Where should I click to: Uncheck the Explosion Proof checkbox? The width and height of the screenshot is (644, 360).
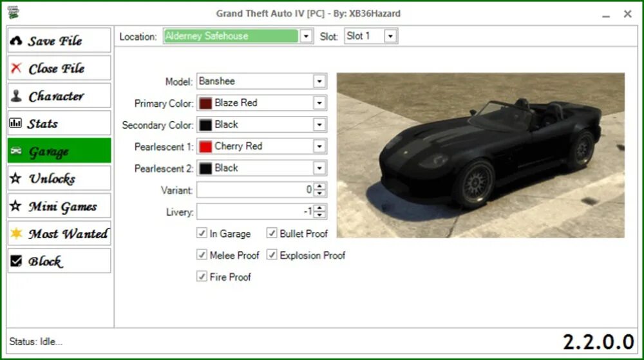(x=272, y=255)
